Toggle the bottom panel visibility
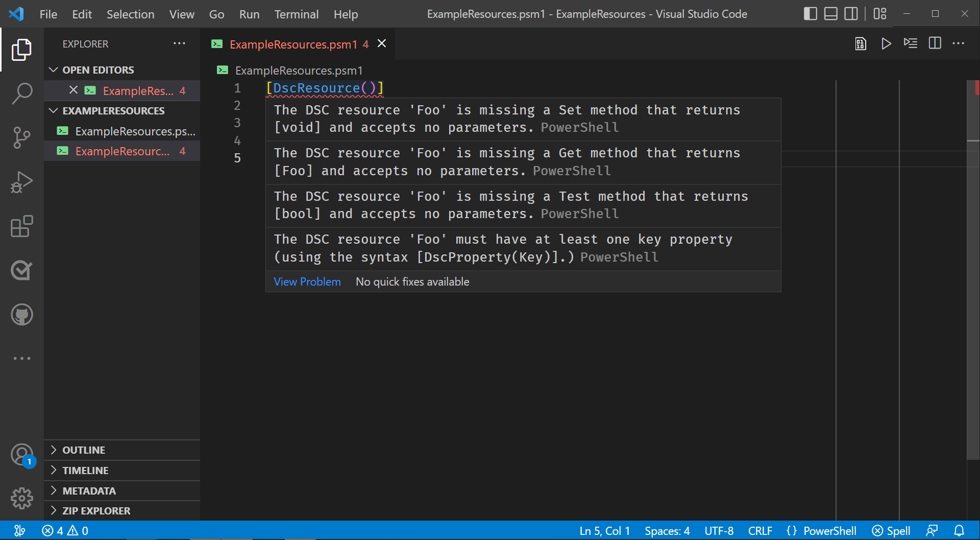Image resolution: width=980 pixels, height=540 pixels. [x=830, y=14]
